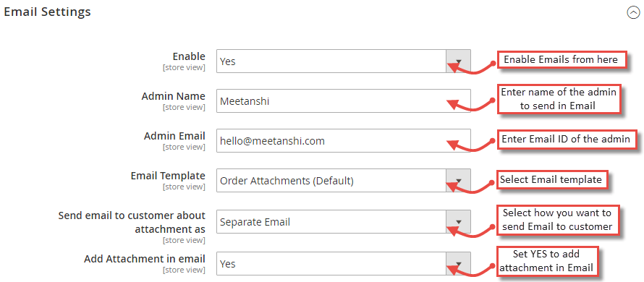This screenshot has width=644, height=282.
Task: Click the Add Attachment dropdown arrow button
Action: click(x=458, y=263)
